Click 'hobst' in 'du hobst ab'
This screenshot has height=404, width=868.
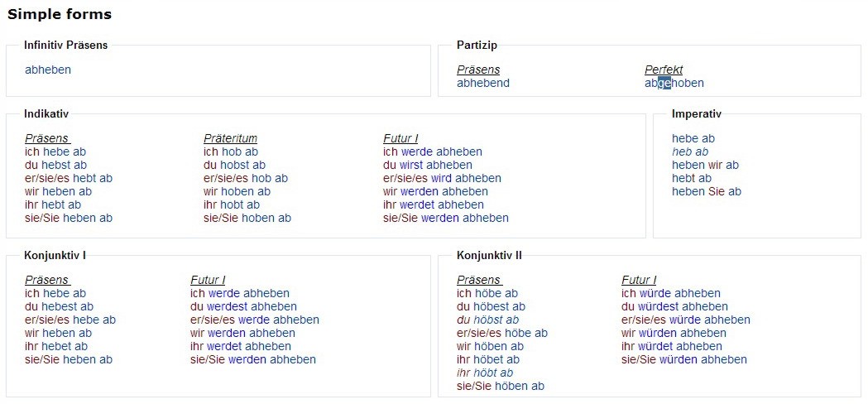click(235, 165)
